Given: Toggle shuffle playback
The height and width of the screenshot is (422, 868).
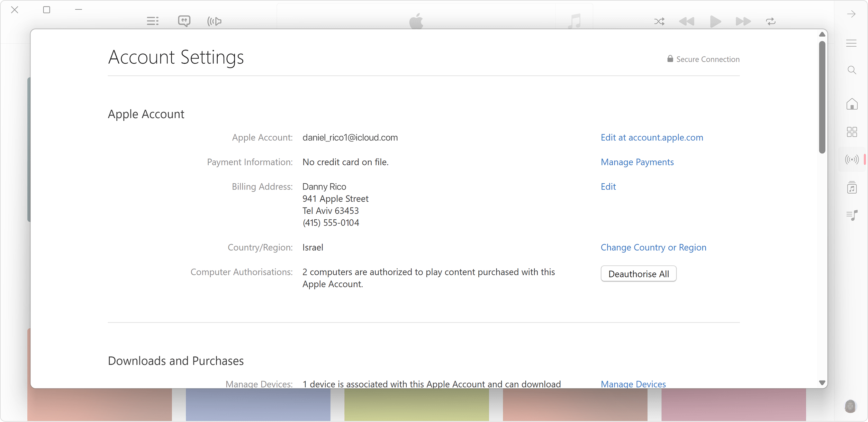Looking at the screenshot, I should (x=659, y=22).
